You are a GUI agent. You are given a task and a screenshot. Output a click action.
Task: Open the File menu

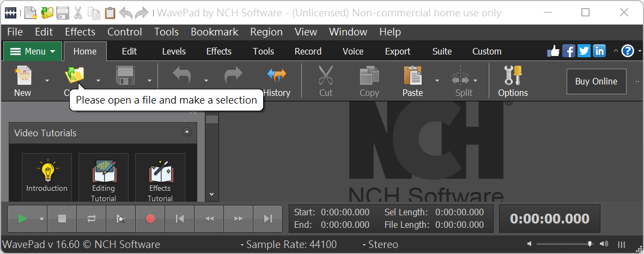15,32
